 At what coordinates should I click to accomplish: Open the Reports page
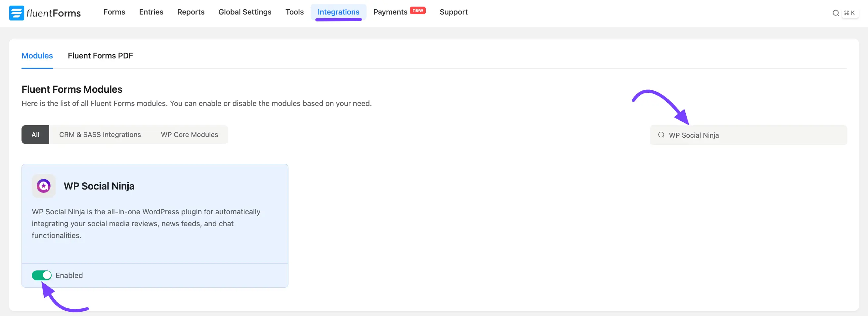pyautogui.click(x=191, y=12)
